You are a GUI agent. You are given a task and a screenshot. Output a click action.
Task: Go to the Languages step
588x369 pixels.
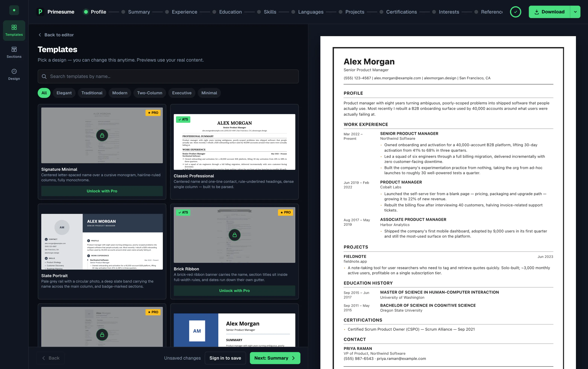(x=307, y=12)
